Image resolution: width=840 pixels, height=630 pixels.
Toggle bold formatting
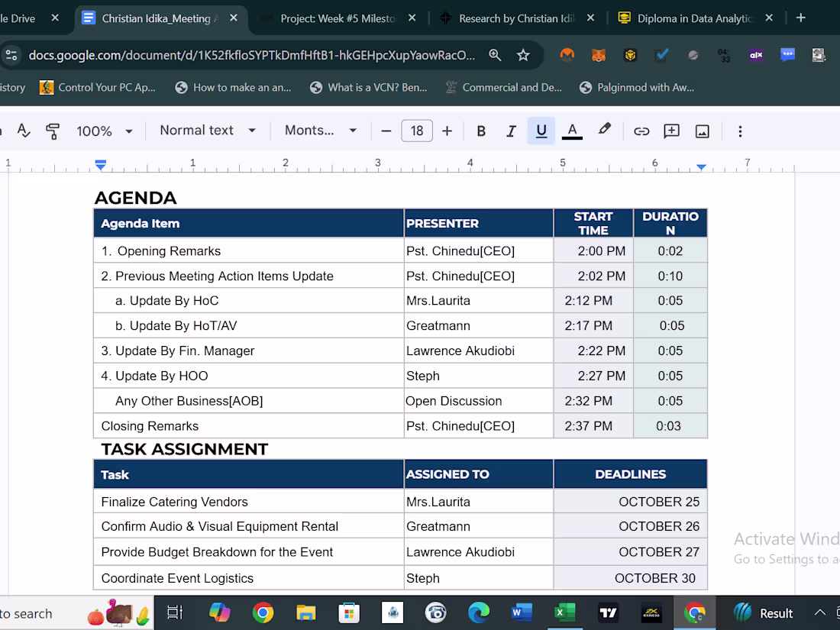(481, 131)
